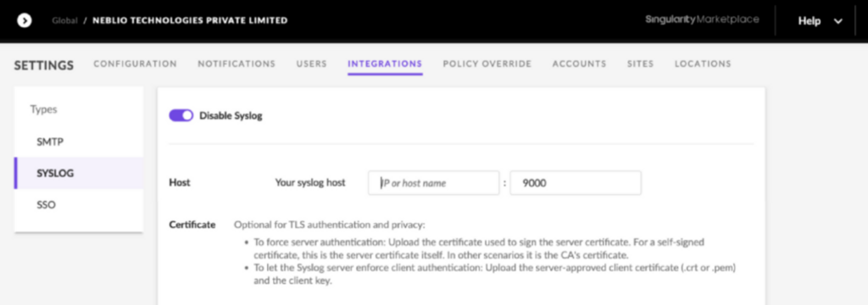
Task: Click the Neblio Technologies Private Limited breadcrumb
Action: [x=190, y=20]
